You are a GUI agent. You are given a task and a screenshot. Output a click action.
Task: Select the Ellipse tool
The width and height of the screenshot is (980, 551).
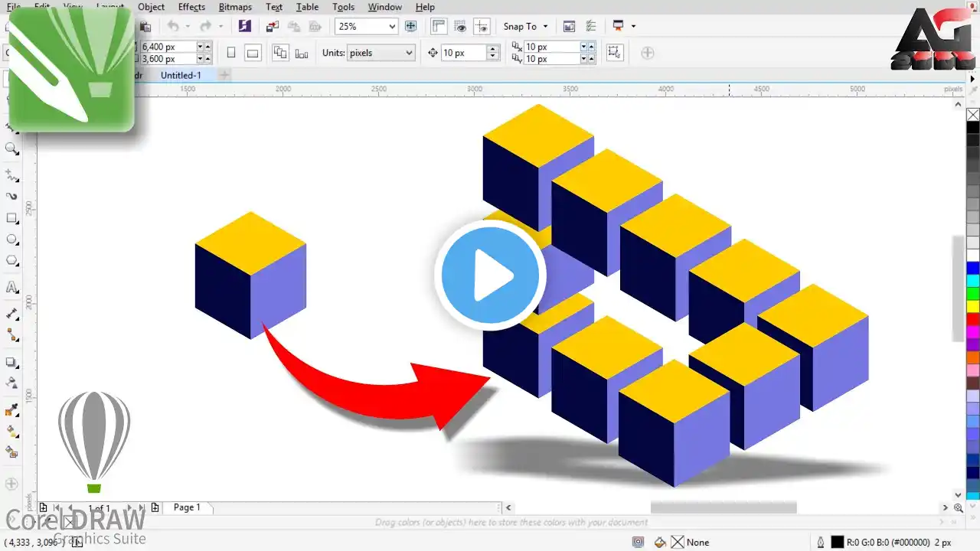[12, 240]
